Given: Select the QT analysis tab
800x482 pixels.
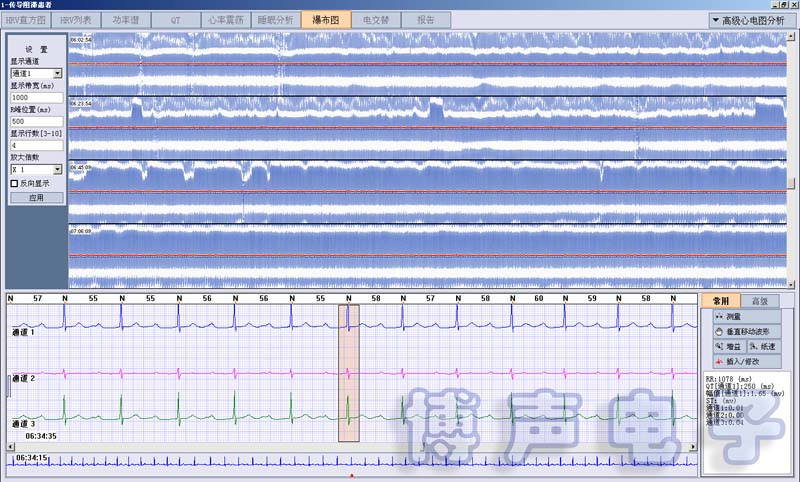Looking at the screenshot, I should point(176,20).
